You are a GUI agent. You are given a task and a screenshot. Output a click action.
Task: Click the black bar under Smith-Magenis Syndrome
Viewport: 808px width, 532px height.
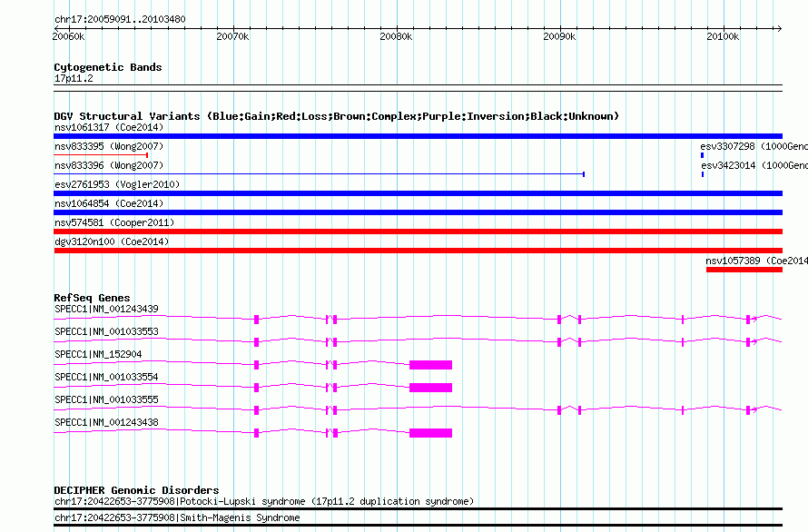click(x=418, y=526)
